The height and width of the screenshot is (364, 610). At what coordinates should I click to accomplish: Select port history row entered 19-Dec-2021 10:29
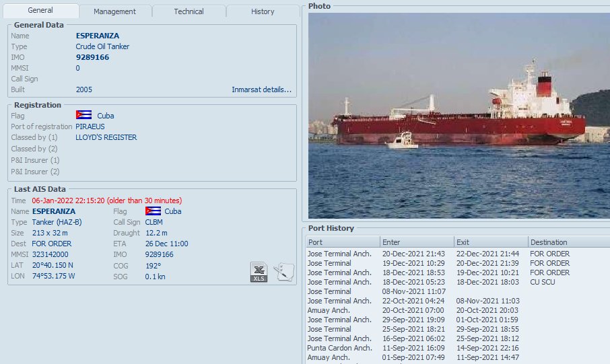click(458, 263)
